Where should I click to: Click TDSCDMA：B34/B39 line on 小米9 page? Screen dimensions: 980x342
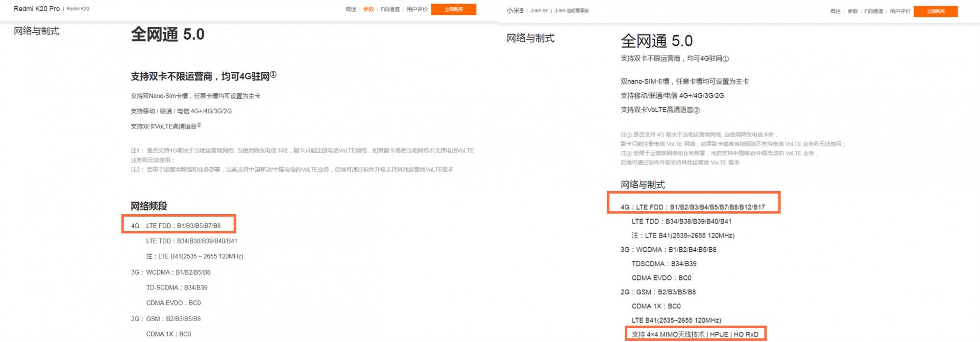(x=664, y=264)
